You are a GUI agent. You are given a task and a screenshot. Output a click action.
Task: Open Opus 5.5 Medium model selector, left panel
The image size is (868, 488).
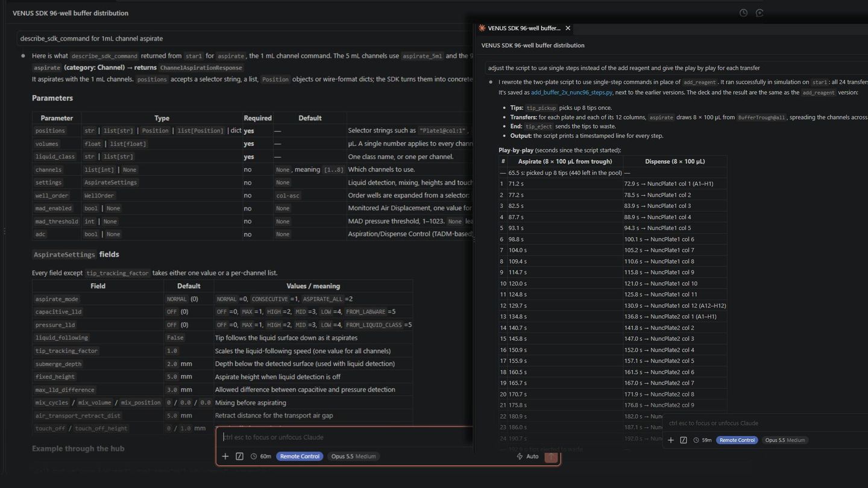[x=353, y=456]
